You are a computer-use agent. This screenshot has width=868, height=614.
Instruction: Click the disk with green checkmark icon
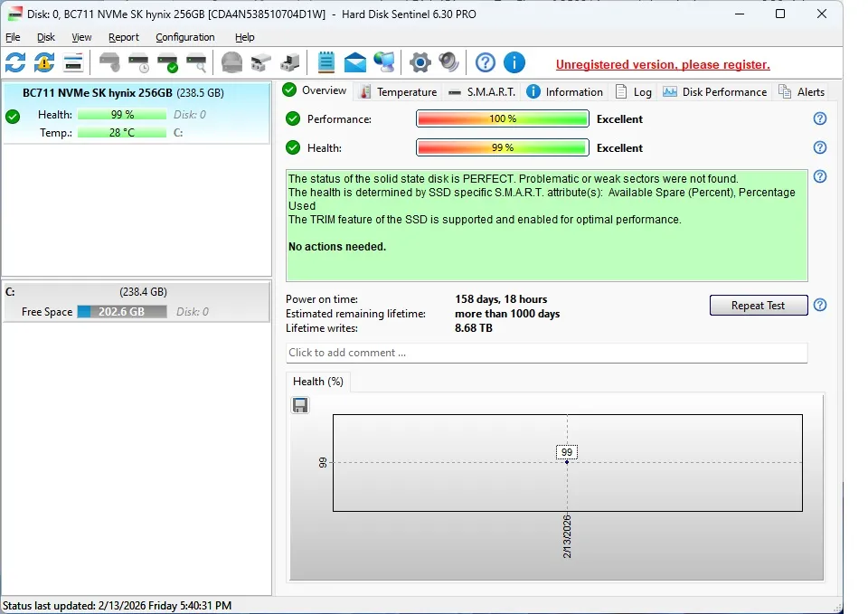(x=167, y=62)
